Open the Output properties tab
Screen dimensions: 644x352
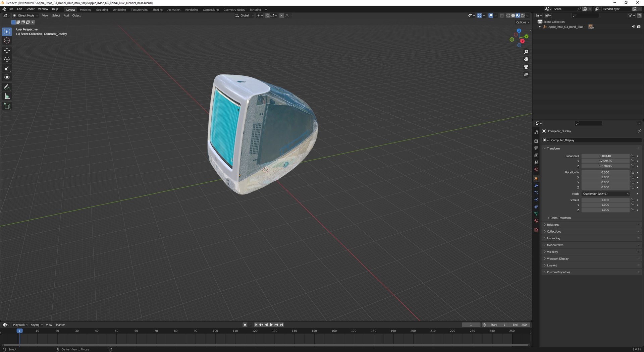pos(536,148)
